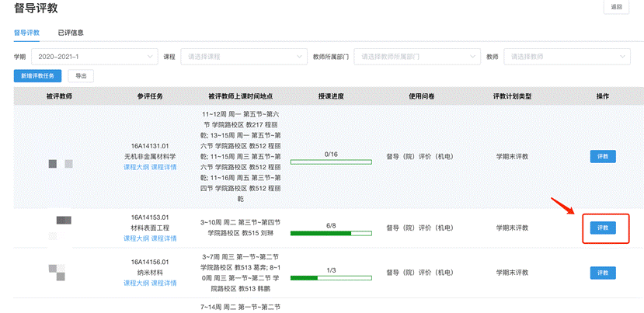Select the 督导评教 tab

point(26,33)
